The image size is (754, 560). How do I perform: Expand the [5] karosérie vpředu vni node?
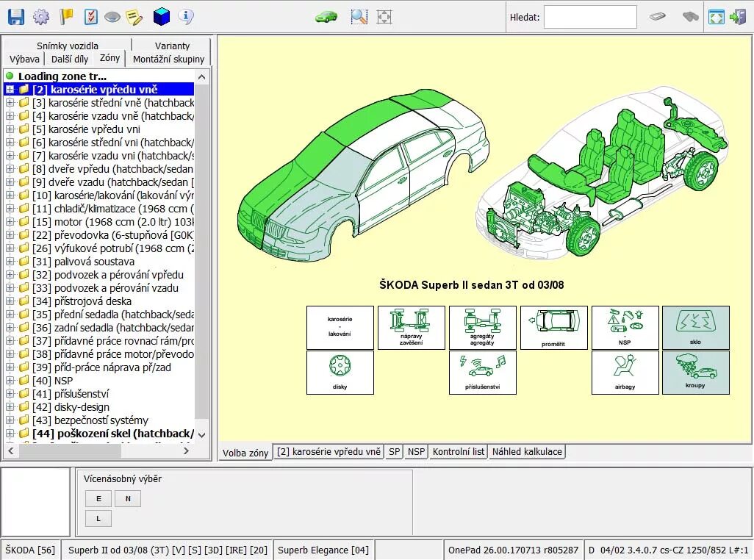pos(10,129)
